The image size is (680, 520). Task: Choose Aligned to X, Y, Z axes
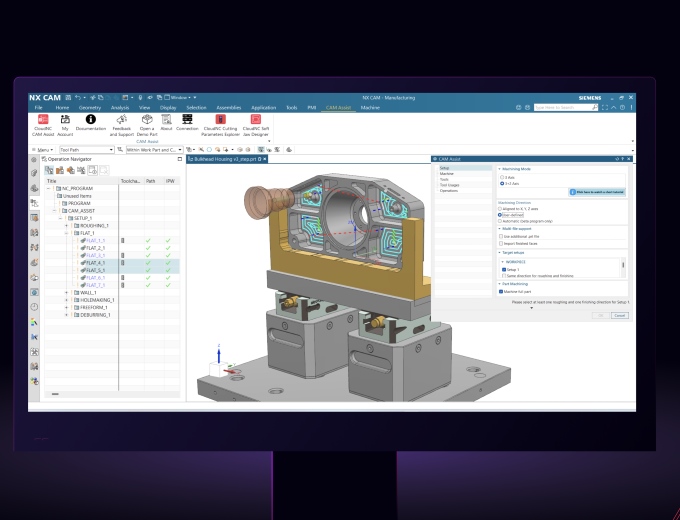coord(500,209)
